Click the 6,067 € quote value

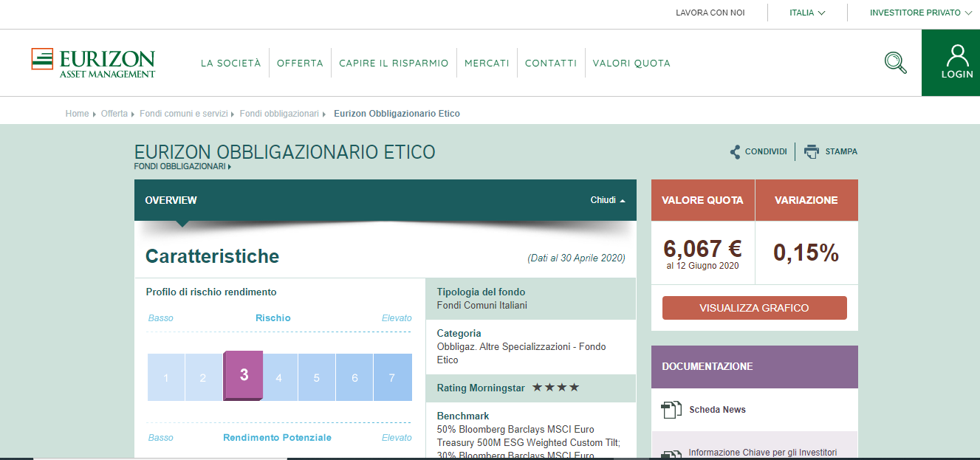pyautogui.click(x=702, y=247)
